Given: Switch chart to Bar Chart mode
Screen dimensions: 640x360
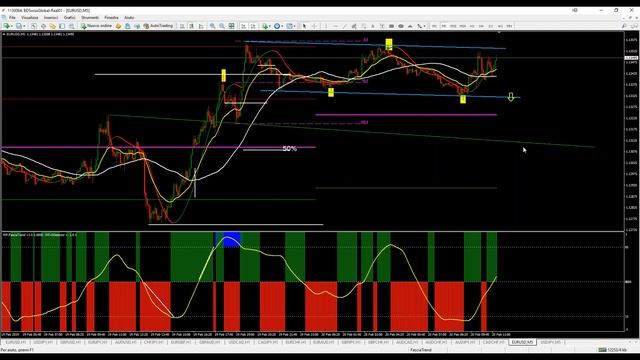Looking at the screenshot, I should (x=182, y=26).
